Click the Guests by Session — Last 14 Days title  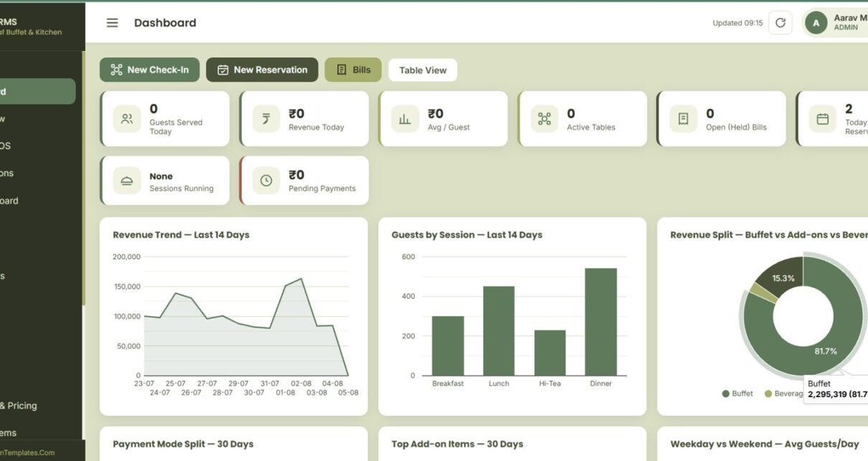[467, 235]
